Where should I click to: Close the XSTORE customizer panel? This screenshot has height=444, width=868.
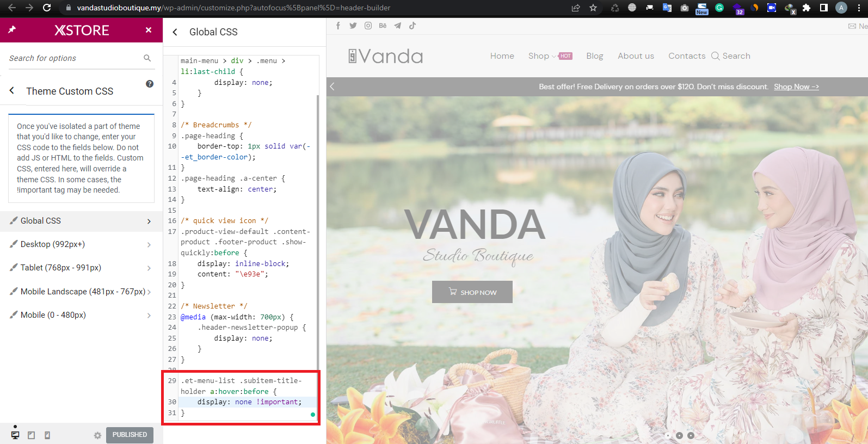(x=149, y=30)
